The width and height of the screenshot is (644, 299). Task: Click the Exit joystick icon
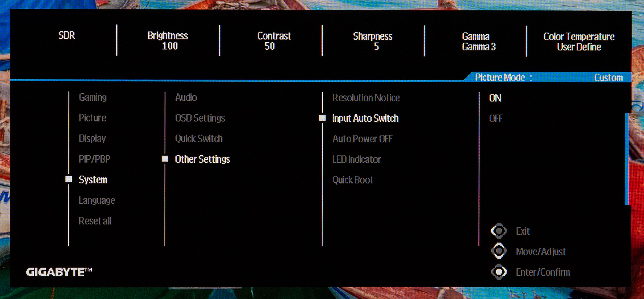(499, 231)
